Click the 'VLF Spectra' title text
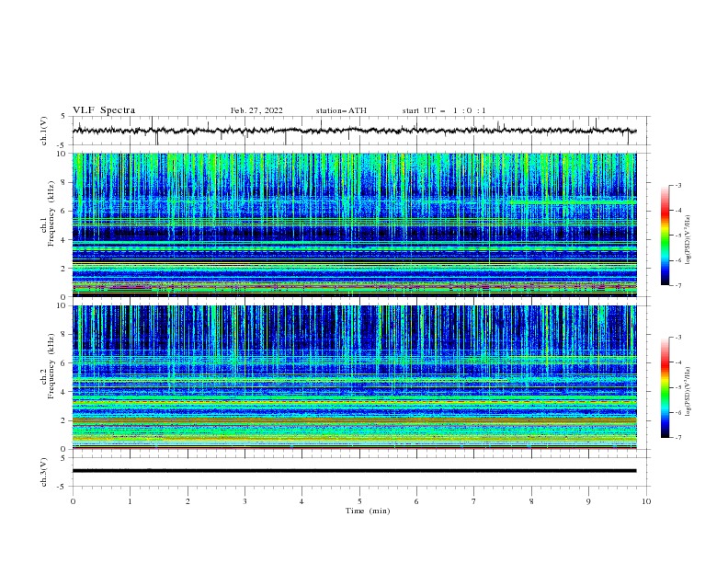The width and height of the screenshot is (728, 563). click(104, 110)
